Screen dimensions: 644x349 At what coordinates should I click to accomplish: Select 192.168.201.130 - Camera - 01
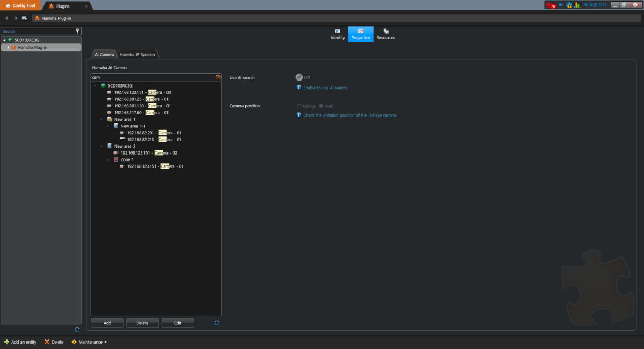(x=142, y=106)
